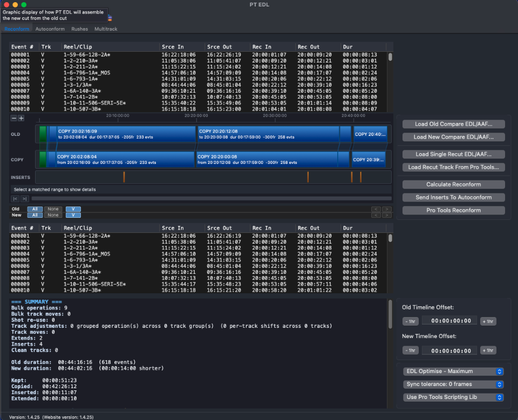This screenshot has height=420, width=518.
Task: Open the Multitrack tab
Action: 106,29
